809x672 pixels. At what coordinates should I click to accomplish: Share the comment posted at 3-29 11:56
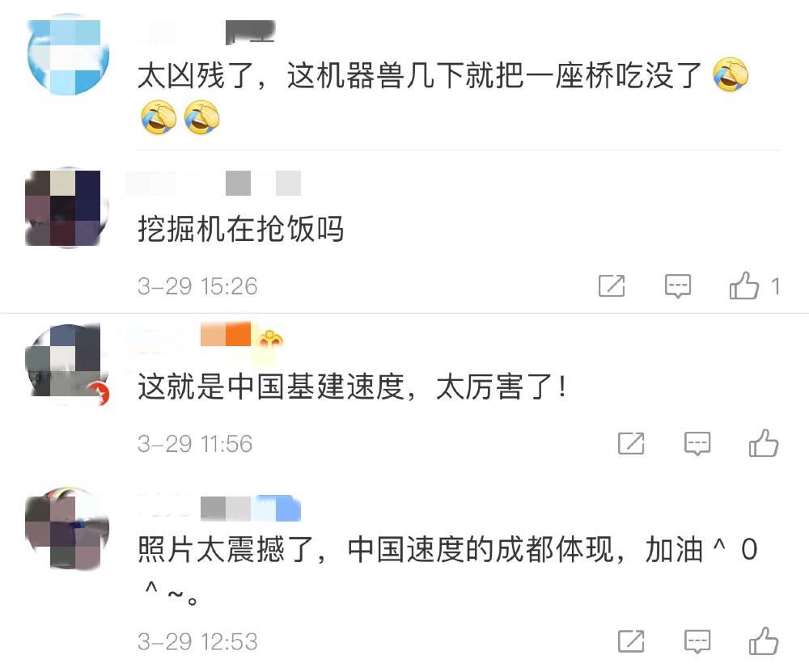tap(631, 443)
